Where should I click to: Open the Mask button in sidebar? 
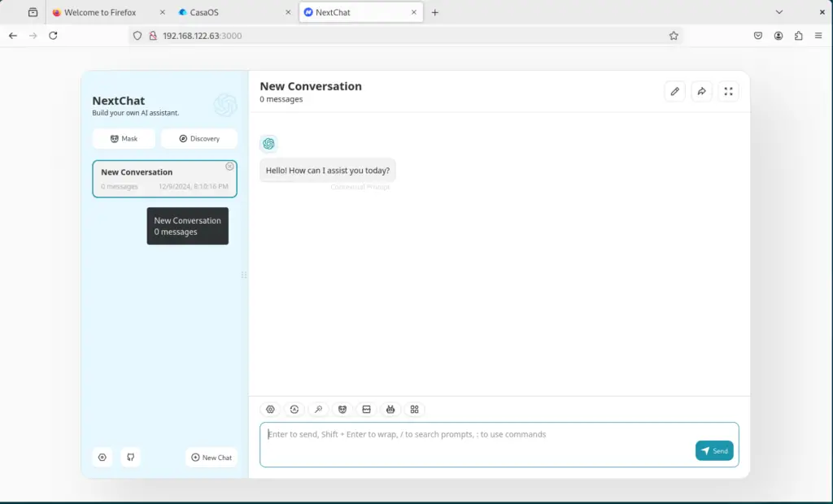point(124,139)
